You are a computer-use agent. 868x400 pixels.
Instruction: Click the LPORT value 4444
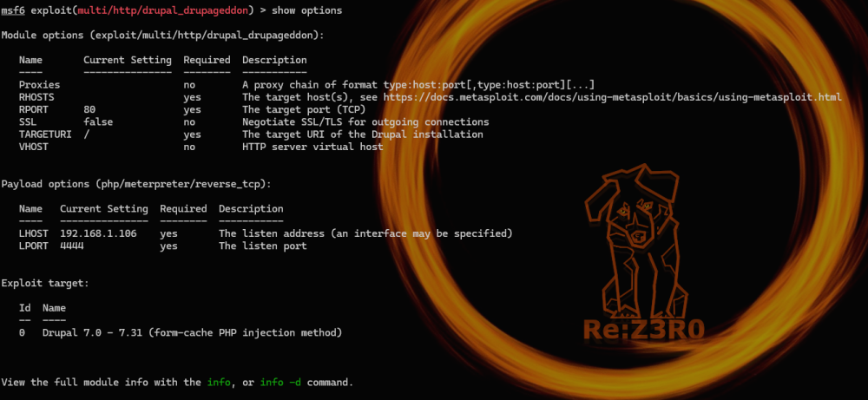(x=72, y=246)
